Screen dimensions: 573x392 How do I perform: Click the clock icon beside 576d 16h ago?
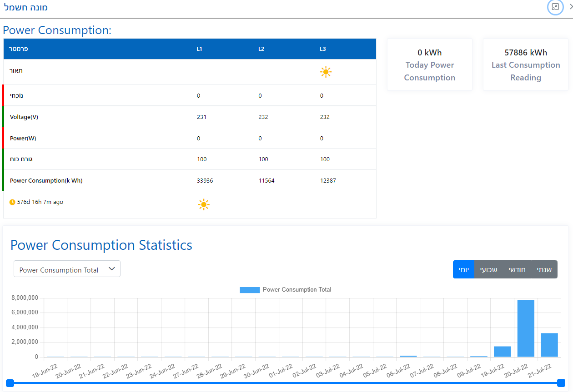click(x=12, y=202)
